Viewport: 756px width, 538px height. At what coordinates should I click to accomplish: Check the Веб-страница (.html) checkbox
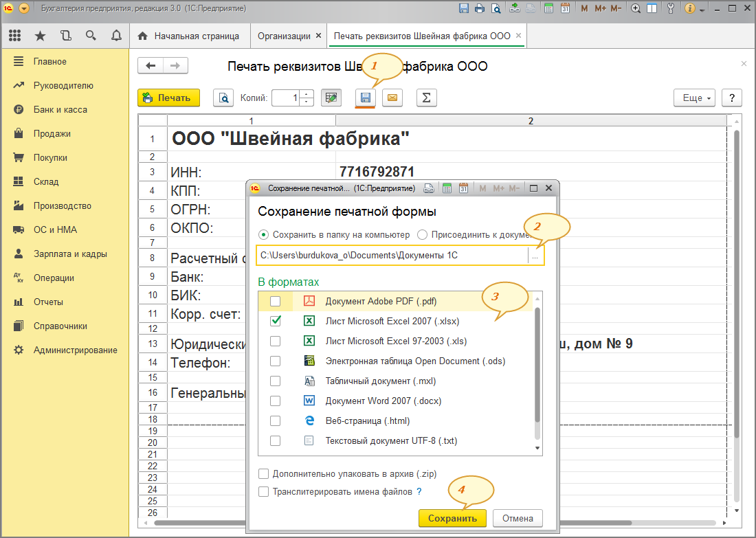click(x=276, y=421)
